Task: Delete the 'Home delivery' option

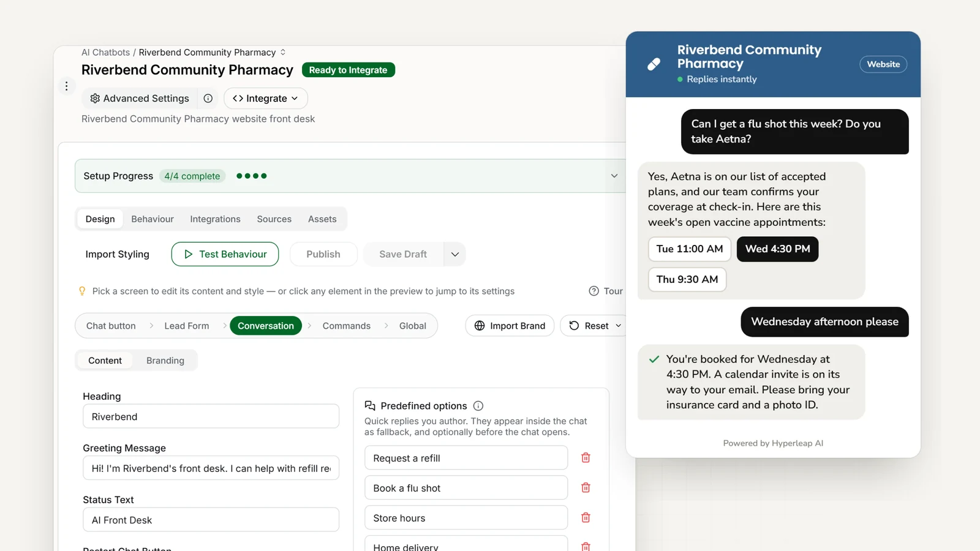Action: 586,547
